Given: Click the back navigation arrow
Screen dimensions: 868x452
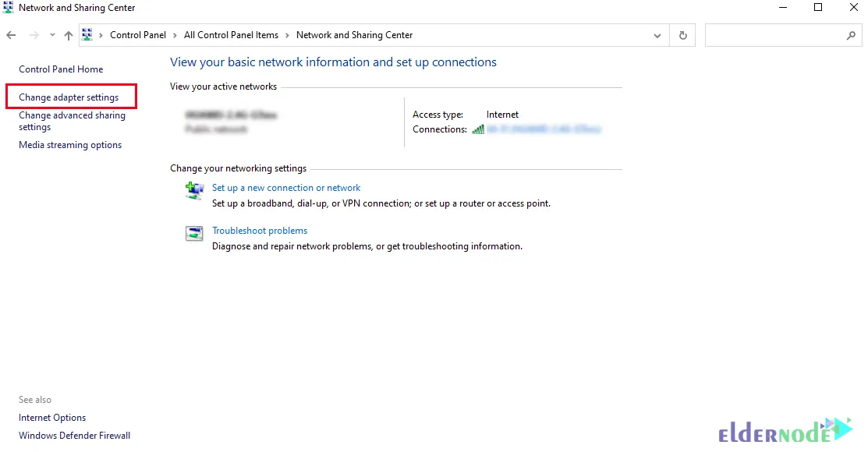Looking at the screenshot, I should point(11,34).
